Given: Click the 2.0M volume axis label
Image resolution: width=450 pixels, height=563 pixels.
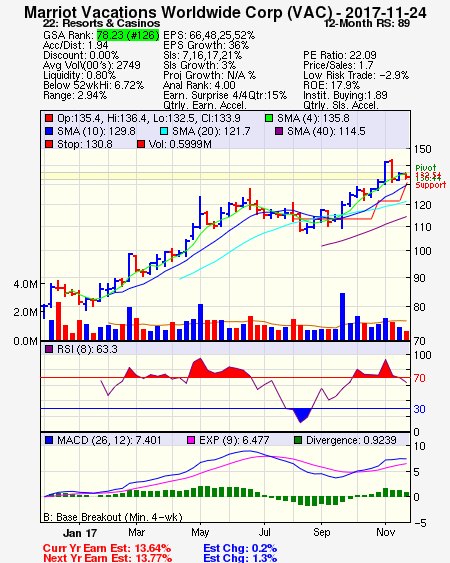Looking at the screenshot, I should [25, 312].
